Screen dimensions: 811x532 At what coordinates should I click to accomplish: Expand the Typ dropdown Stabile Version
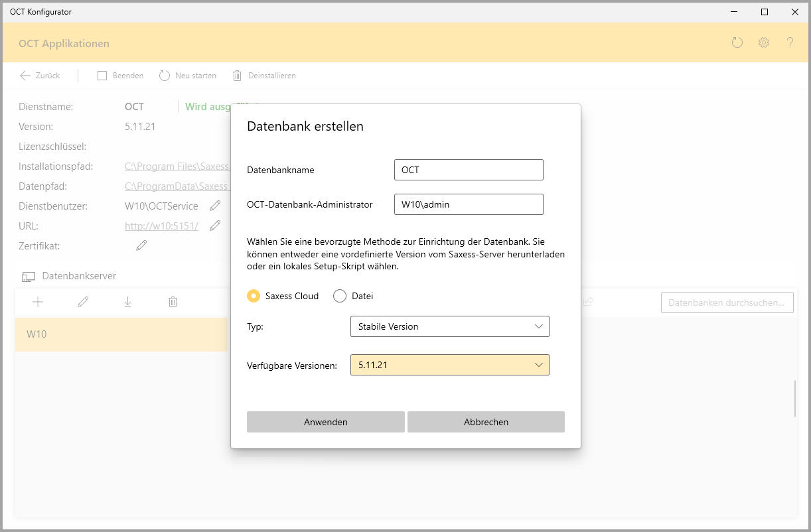click(x=449, y=326)
